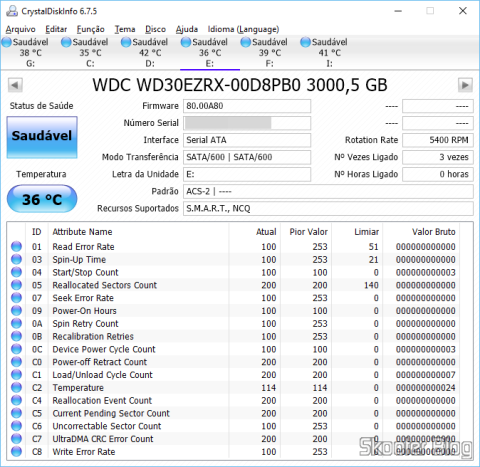Image resolution: width=480 pixels, height=467 pixels.
Task: Go to next disk with right arrow
Action: (465, 85)
